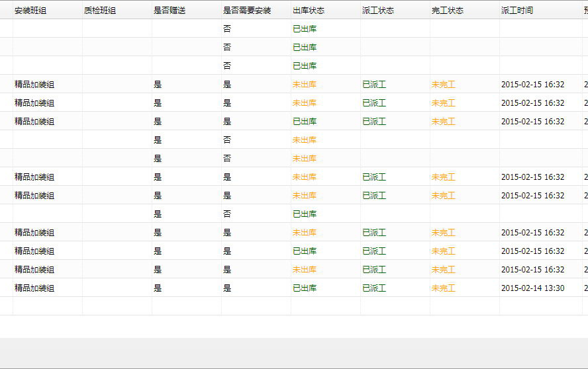Select the 2015-02-14 13:30 dispatch time cell
The width and height of the screenshot is (588, 369).
[x=532, y=288]
